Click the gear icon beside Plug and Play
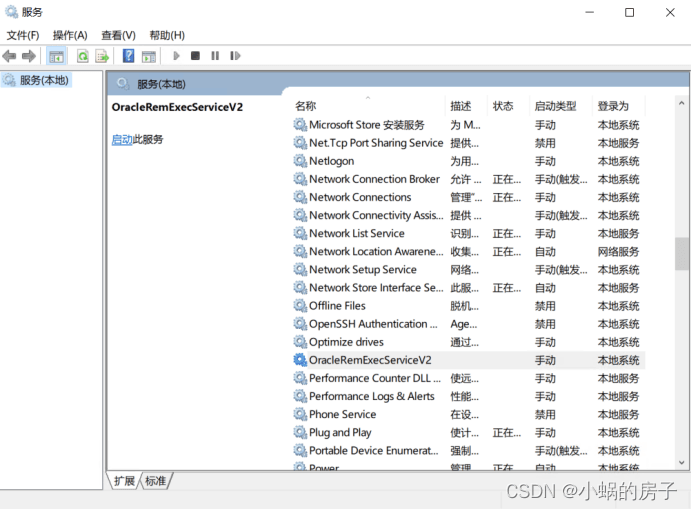Image resolution: width=692 pixels, height=510 pixels. 300,432
